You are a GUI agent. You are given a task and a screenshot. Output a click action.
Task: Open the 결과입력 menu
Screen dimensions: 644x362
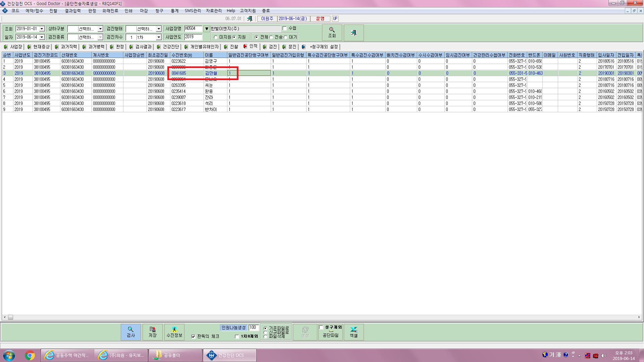[73, 11]
